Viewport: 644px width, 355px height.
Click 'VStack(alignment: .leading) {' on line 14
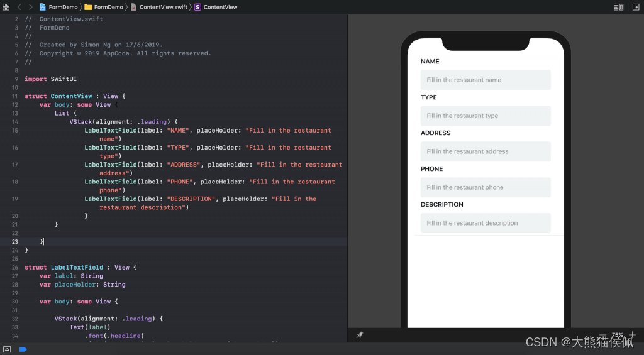(x=124, y=122)
